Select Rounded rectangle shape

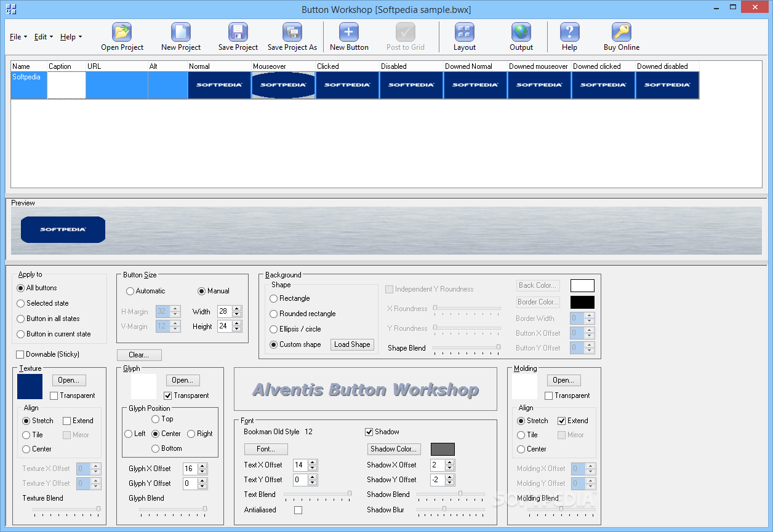[x=274, y=314]
